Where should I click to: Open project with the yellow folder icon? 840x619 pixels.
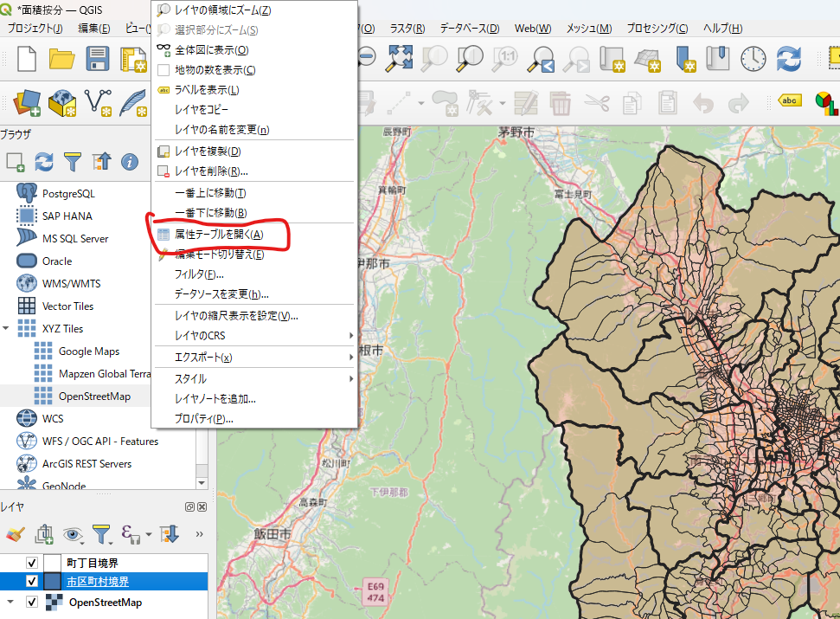tap(61, 58)
